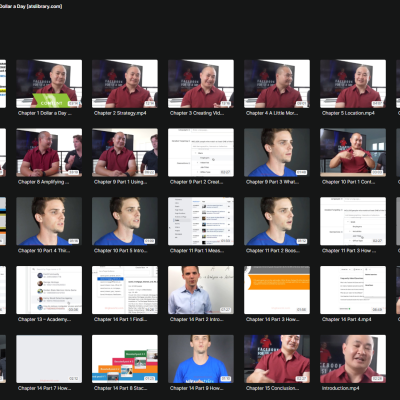Select Chapter 10 Part 4 video thumbnail
The image size is (400, 400).
coord(49,221)
